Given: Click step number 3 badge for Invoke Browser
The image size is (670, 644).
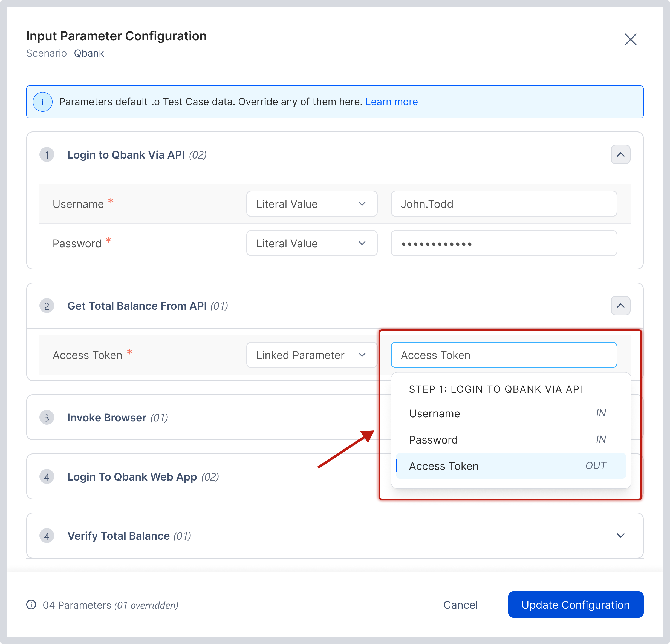Looking at the screenshot, I should (x=47, y=418).
